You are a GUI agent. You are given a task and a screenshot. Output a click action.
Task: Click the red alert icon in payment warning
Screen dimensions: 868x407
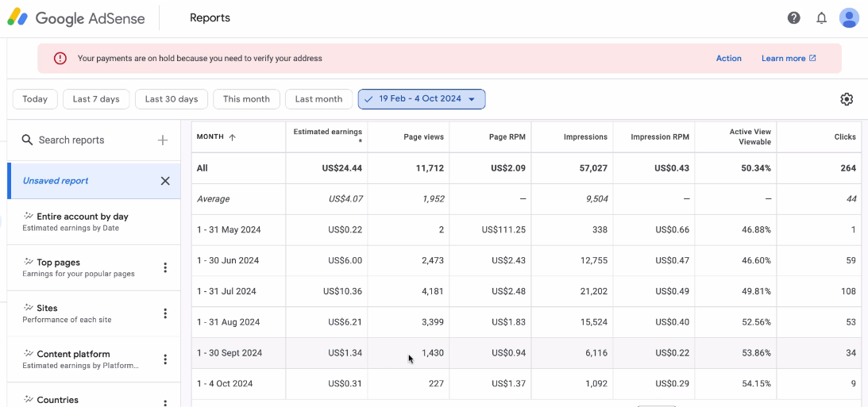(x=60, y=58)
